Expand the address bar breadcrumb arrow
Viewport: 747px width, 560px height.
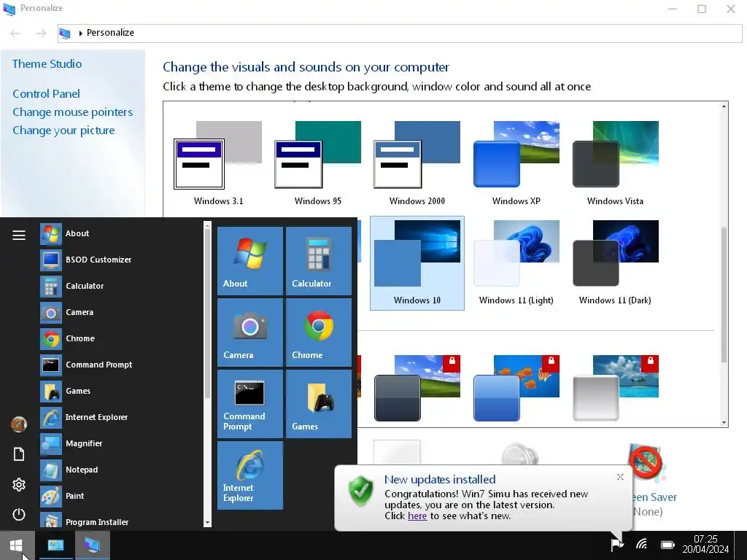tap(80, 34)
